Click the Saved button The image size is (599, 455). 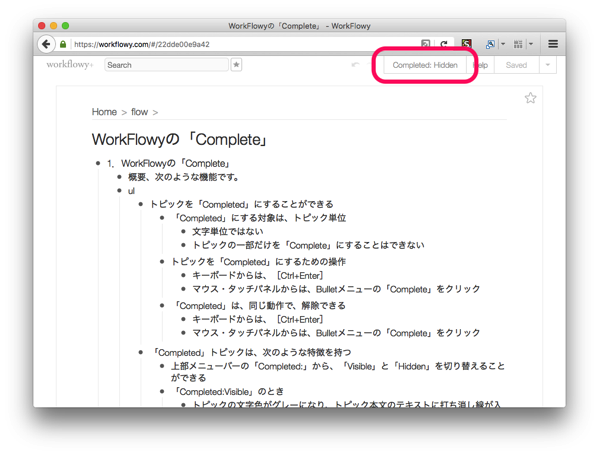[x=516, y=65]
